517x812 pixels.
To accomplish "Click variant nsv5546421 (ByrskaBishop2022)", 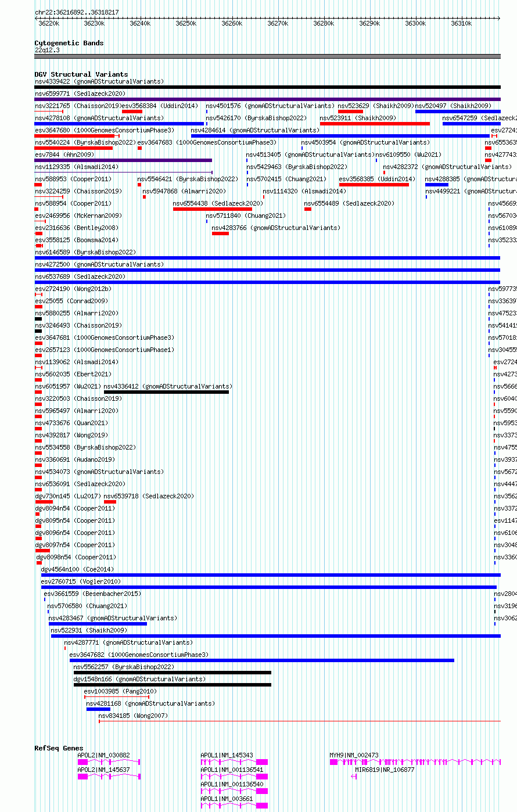I will tap(188, 179).
